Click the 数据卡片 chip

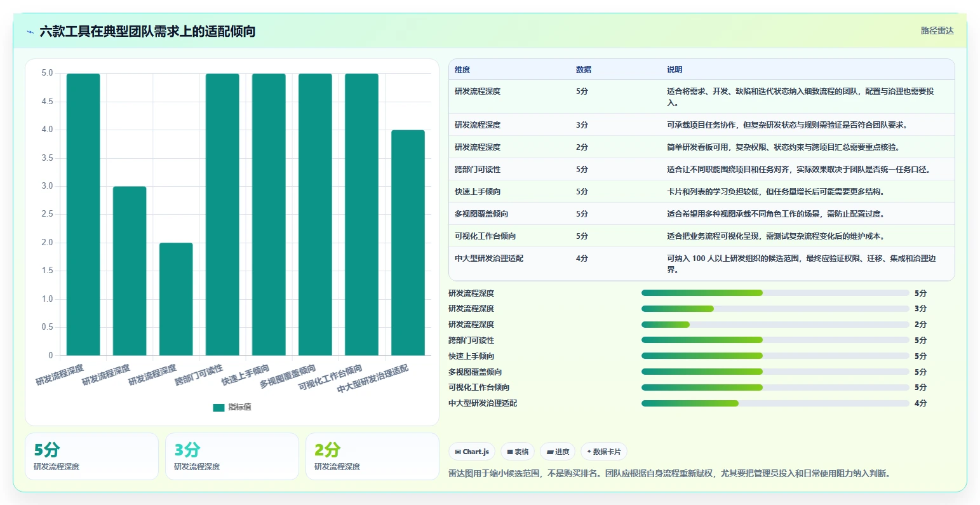603,452
